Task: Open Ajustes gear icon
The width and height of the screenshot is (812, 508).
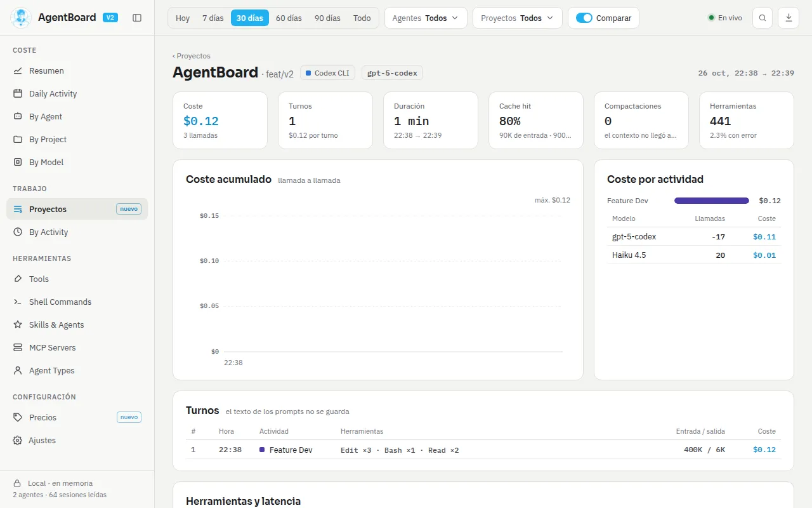Action: (18, 440)
